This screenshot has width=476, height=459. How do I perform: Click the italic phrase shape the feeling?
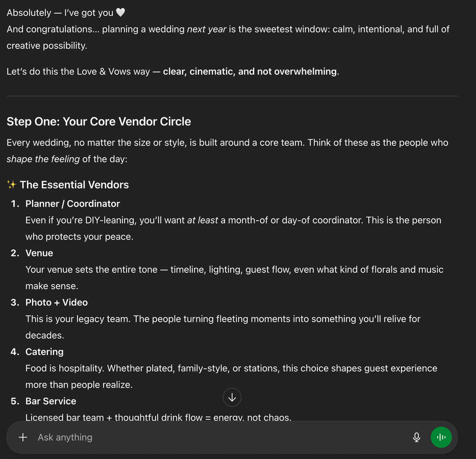pyautogui.click(x=43, y=159)
